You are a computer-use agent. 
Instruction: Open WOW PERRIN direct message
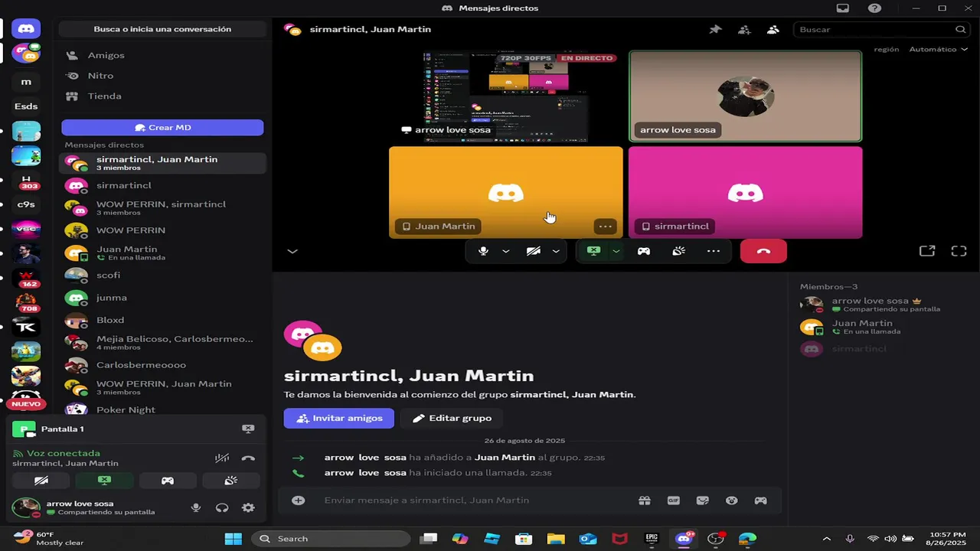click(x=162, y=230)
